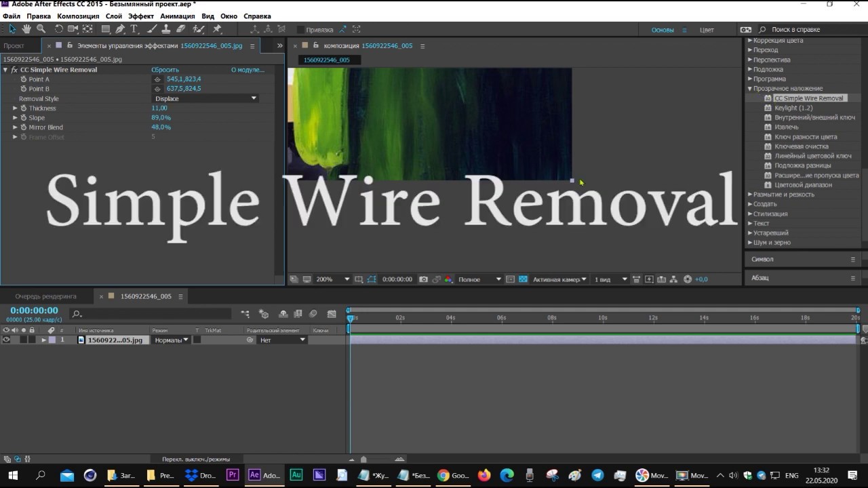Select the Eraser tool
Screen dimensions: 868x488
(x=180, y=29)
